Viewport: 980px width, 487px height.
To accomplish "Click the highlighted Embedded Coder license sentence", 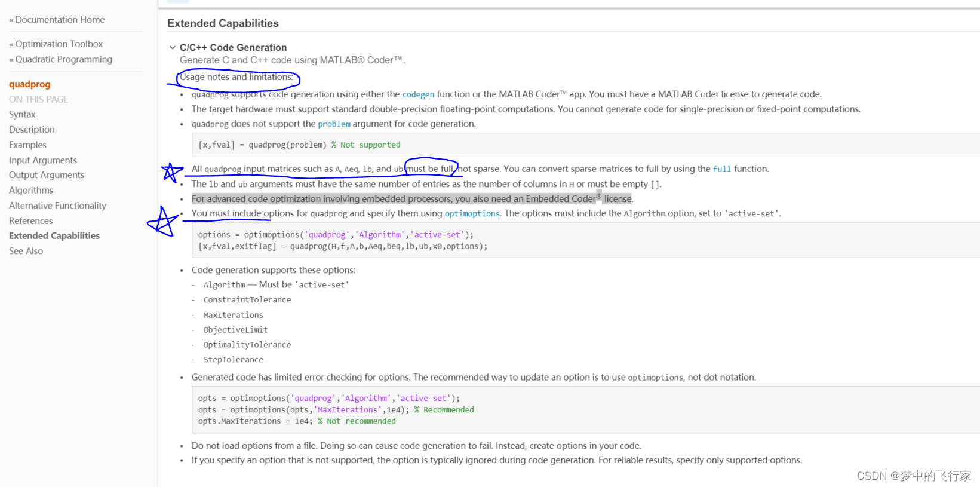I will point(412,199).
